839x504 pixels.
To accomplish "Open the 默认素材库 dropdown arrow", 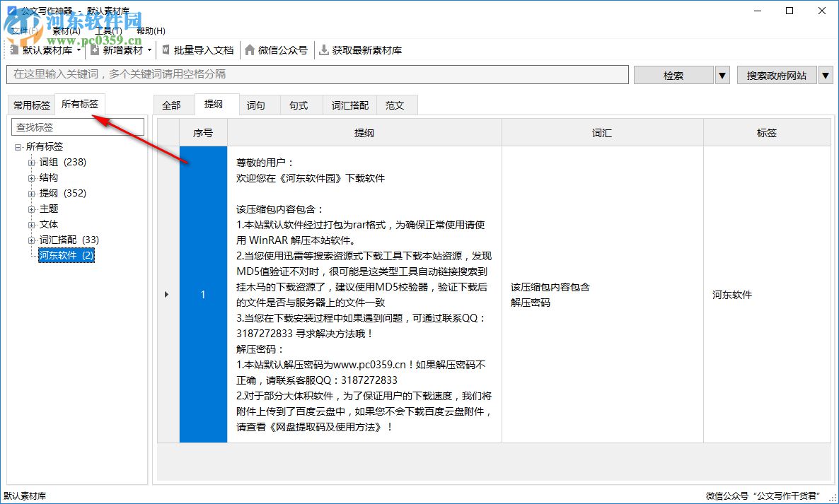I will tap(79, 50).
